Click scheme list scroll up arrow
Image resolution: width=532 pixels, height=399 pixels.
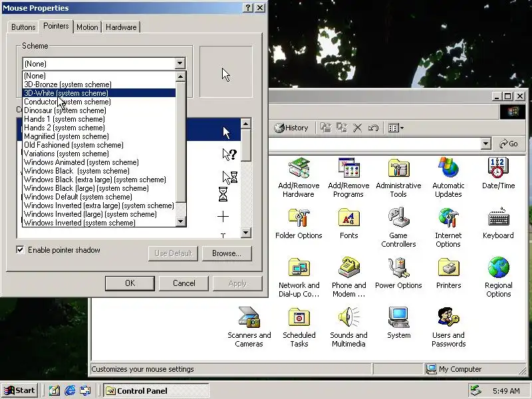(x=180, y=76)
